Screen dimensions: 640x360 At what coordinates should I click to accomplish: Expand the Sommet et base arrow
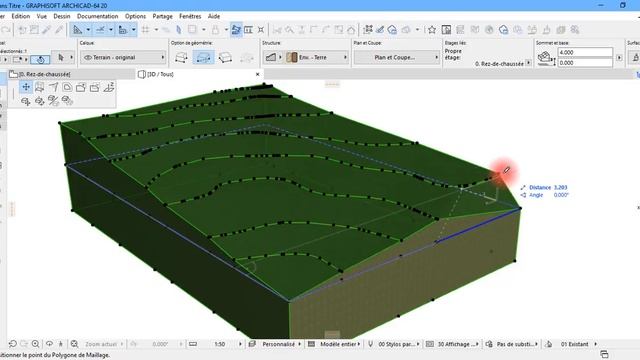click(x=619, y=58)
